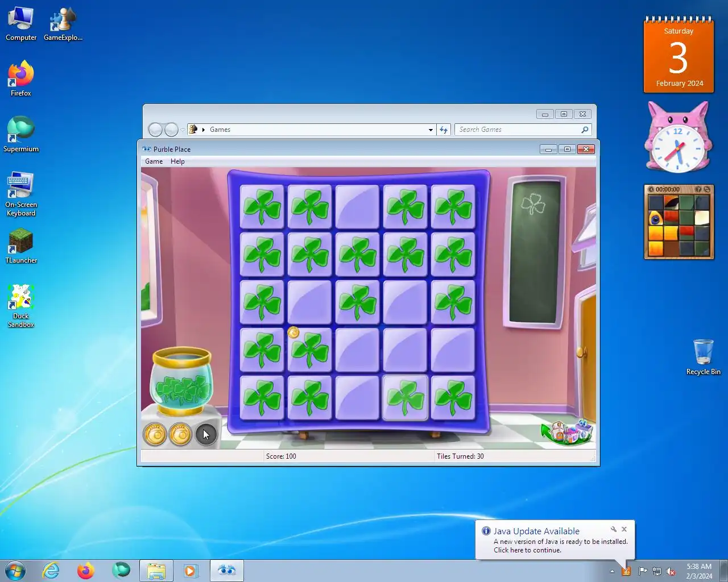Click the Search Games field in Games window
The width and height of the screenshot is (728, 582).
516,130
